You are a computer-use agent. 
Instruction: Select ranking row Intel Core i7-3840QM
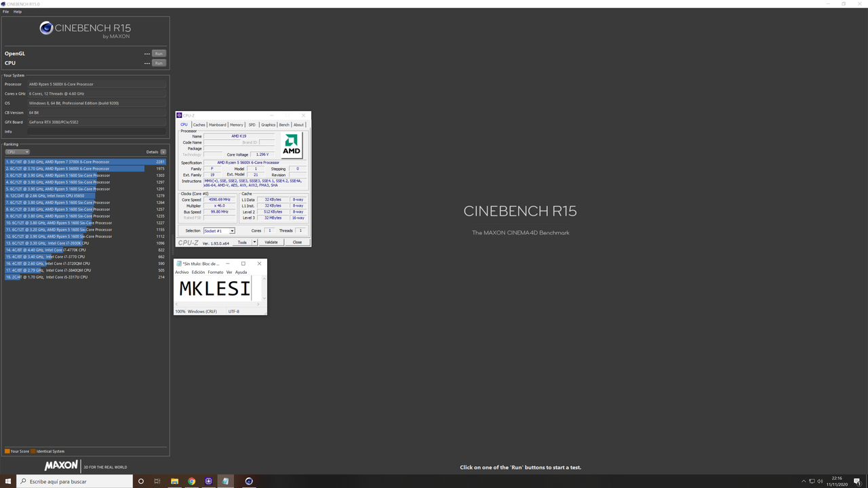[85, 270]
